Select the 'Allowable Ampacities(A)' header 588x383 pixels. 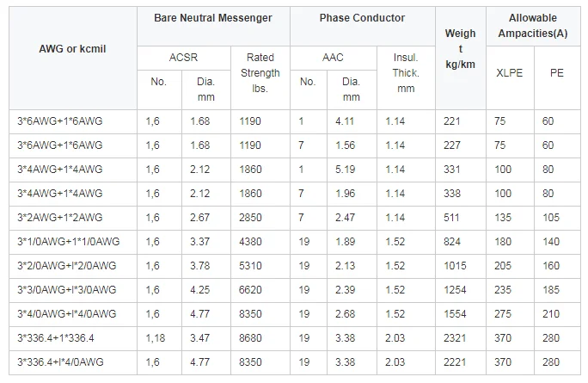533,26
